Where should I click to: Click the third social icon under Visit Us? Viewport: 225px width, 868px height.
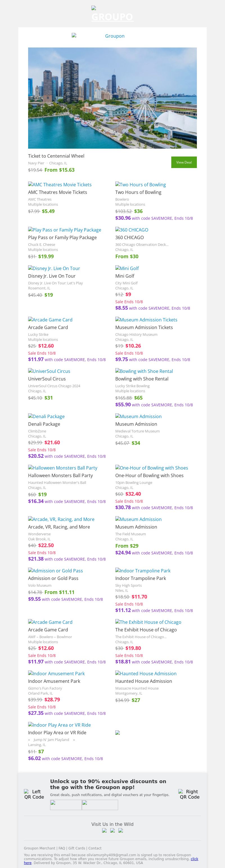120,831
